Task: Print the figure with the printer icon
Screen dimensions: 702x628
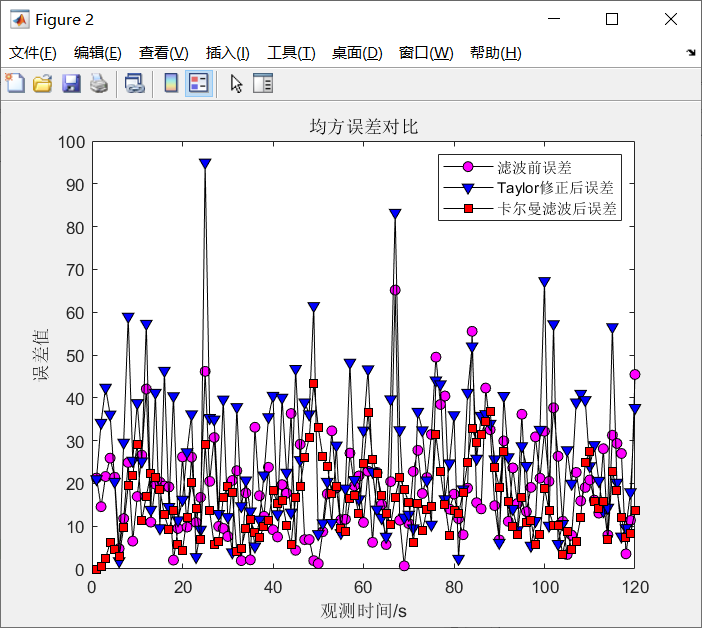Action: click(x=99, y=83)
